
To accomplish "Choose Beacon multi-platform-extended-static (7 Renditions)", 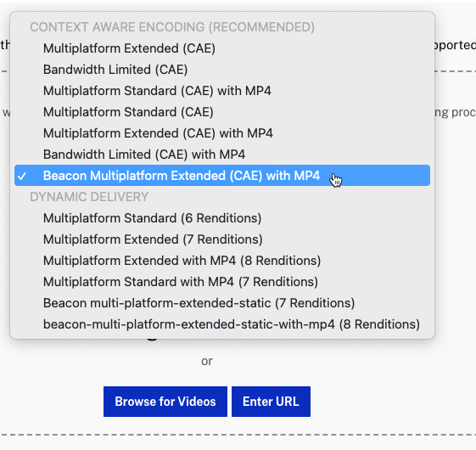I will (x=222, y=303).
